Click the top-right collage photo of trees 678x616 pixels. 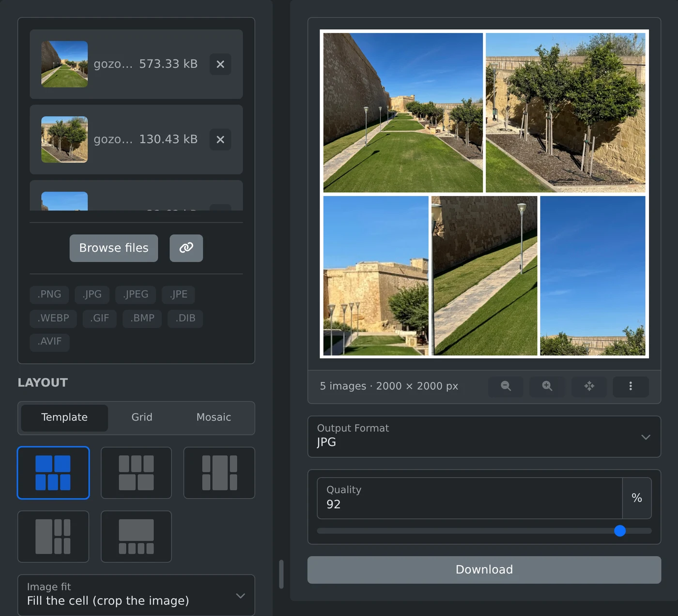(566, 113)
